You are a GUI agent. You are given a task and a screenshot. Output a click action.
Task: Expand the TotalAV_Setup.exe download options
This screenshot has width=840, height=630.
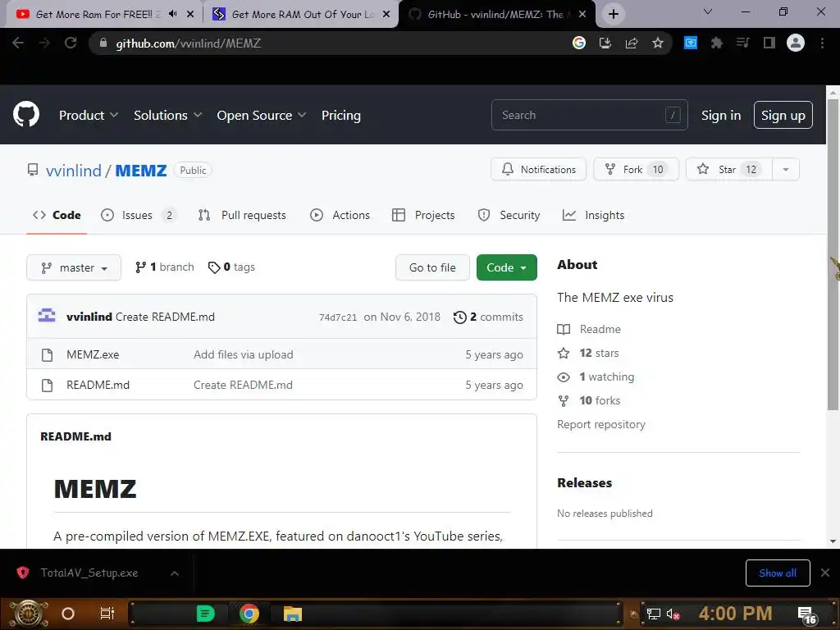175,573
